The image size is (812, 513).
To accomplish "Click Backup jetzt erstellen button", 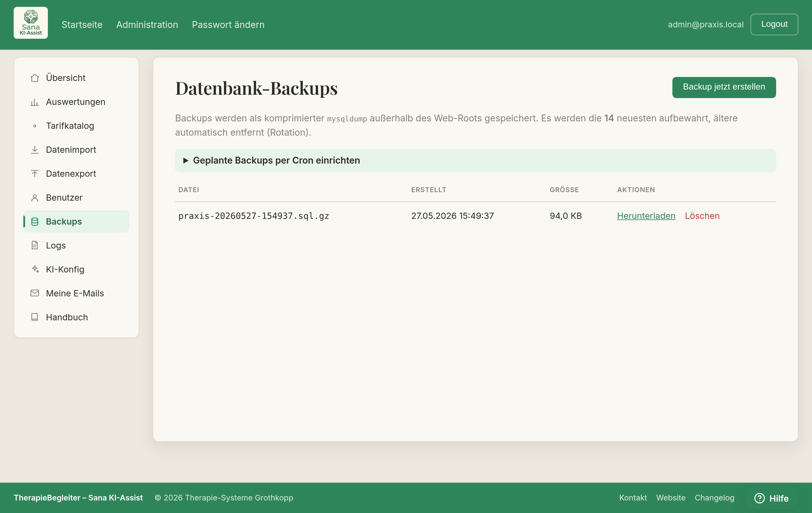I will 724,87.
